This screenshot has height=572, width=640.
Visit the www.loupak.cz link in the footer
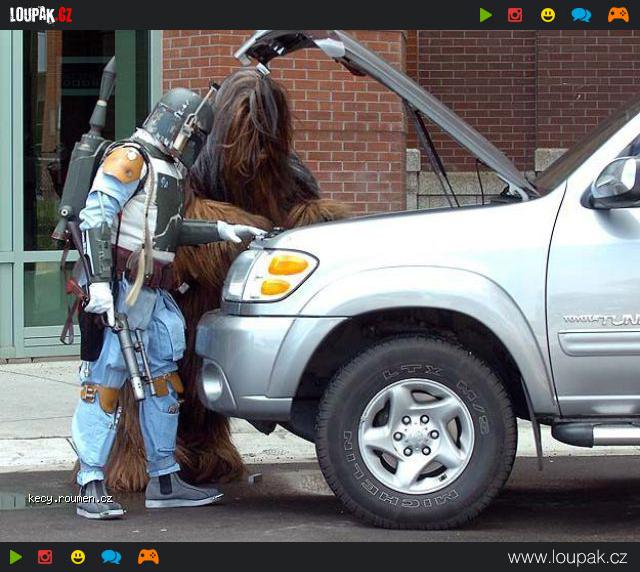tap(567, 557)
